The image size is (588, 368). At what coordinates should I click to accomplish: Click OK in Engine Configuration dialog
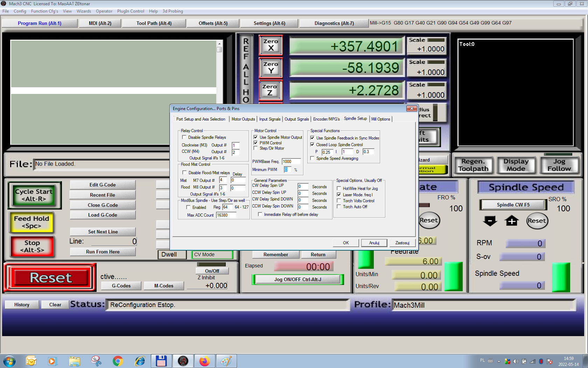(346, 243)
